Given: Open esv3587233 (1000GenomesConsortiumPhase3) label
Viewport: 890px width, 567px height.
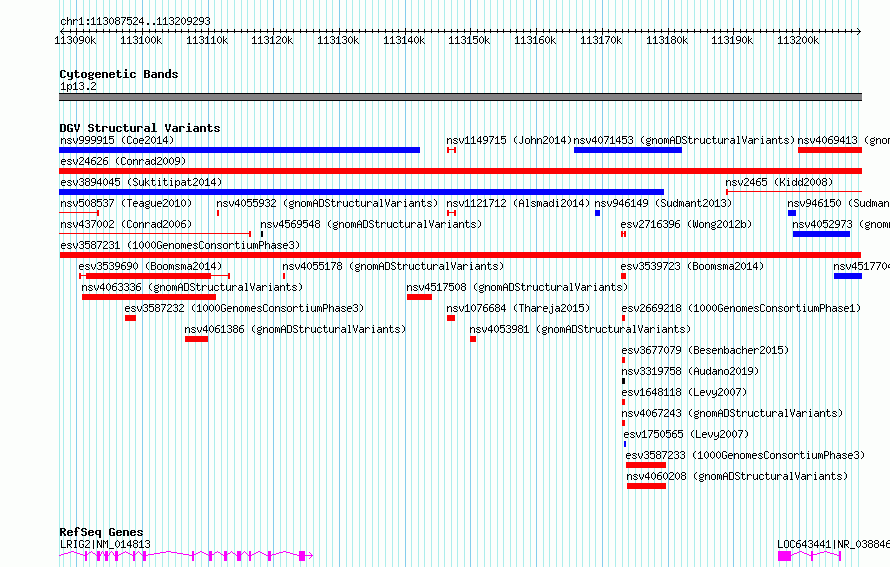Looking at the screenshot, I should [x=745, y=455].
